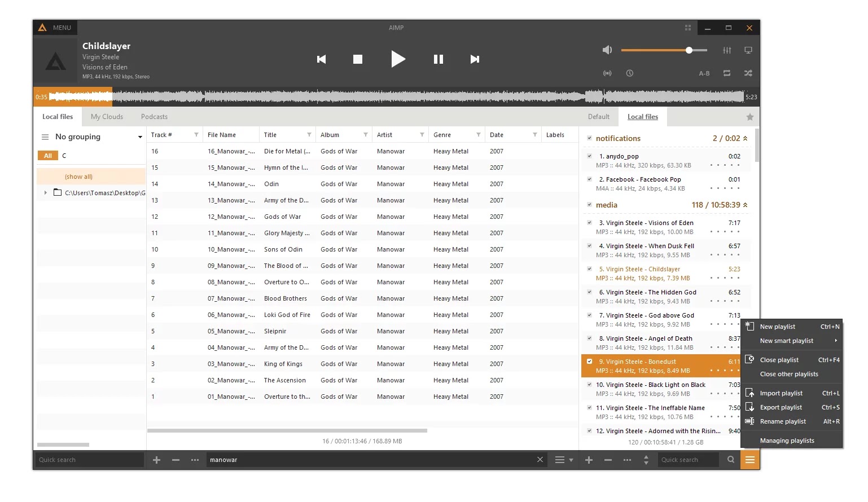868x502 pixels.
Task: Skip to previous track button
Action: [x=321, y=59]
